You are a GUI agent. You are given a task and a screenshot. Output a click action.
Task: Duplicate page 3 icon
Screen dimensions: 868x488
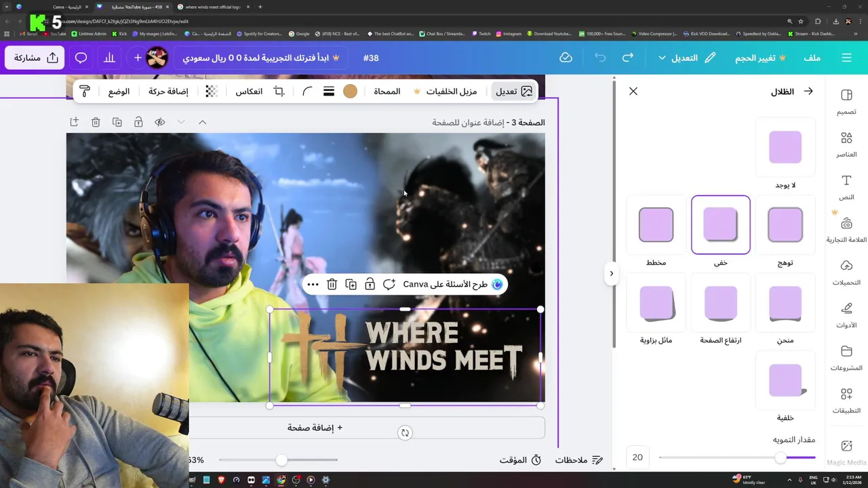coord(117,122)
